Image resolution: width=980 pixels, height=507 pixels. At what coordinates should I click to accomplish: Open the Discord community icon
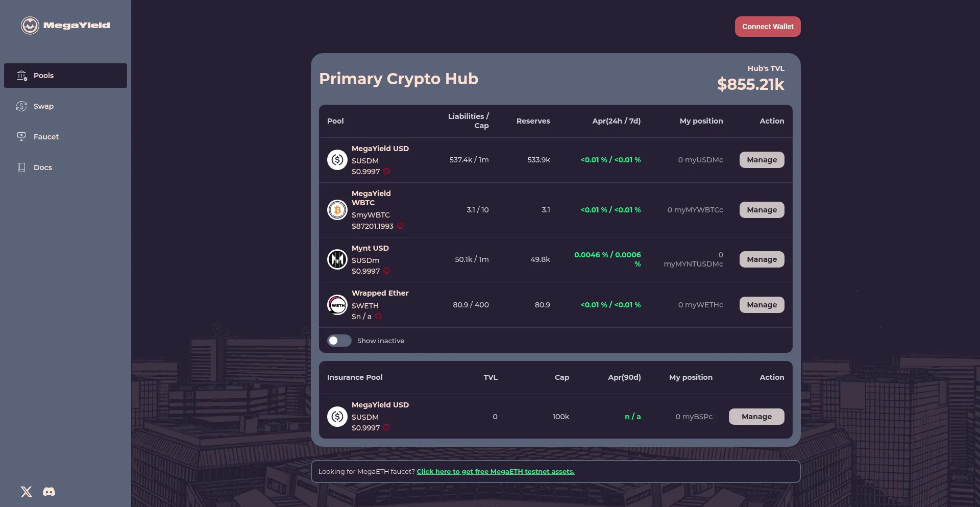49,492
